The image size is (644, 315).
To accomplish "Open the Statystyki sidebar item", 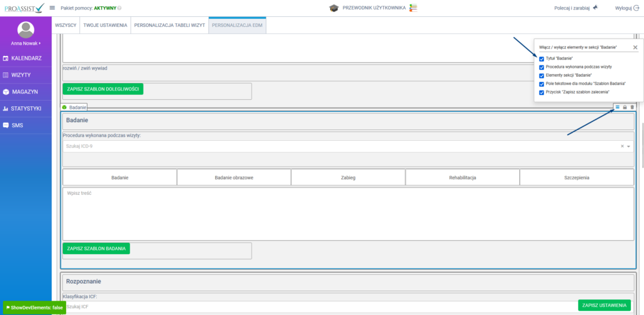I will [25, 109].
